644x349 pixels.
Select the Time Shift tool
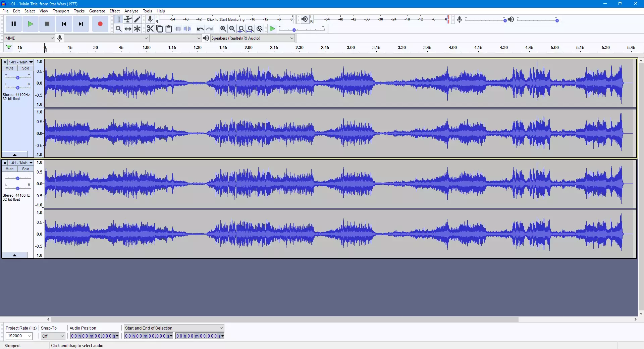point(128,29)
